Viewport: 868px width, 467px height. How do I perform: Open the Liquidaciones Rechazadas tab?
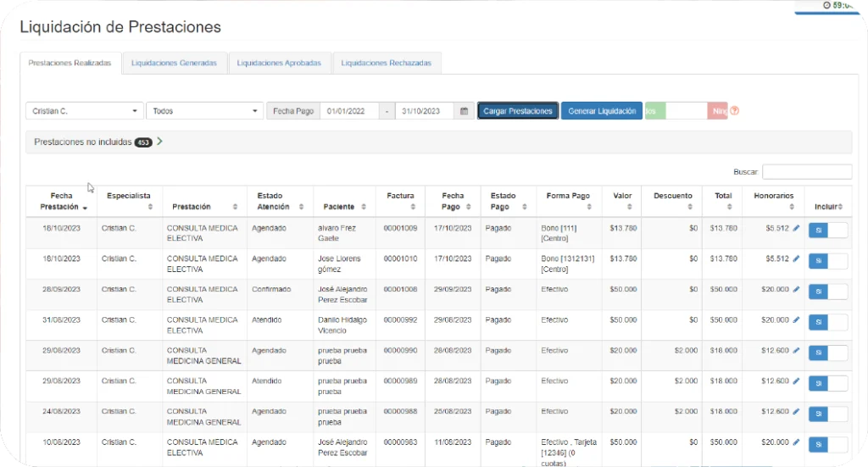[387, 64]
